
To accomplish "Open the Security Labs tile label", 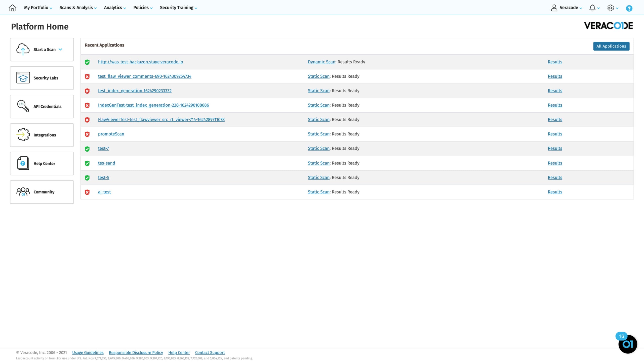I will pyautogui.click(x=46, y=78).
